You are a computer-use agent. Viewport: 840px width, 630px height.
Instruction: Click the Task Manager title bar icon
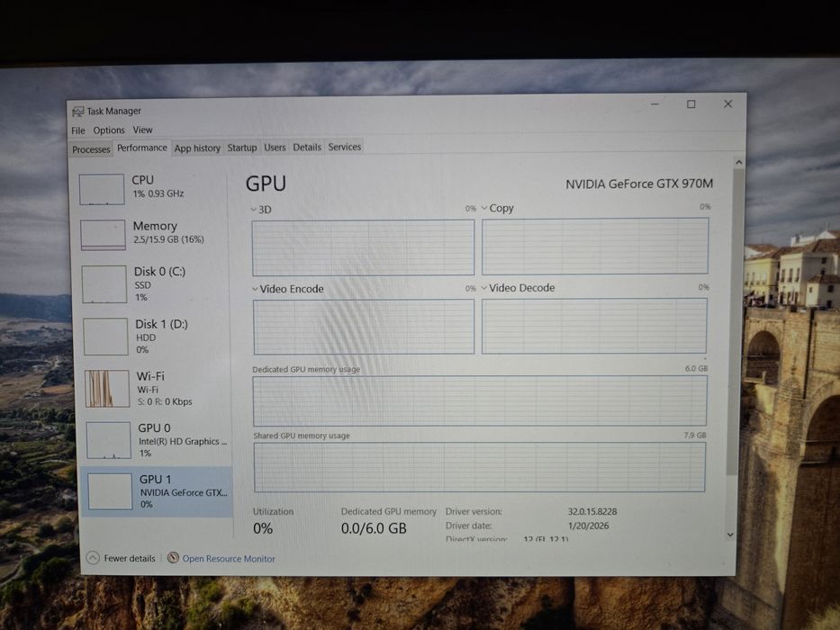coord(78,112)
